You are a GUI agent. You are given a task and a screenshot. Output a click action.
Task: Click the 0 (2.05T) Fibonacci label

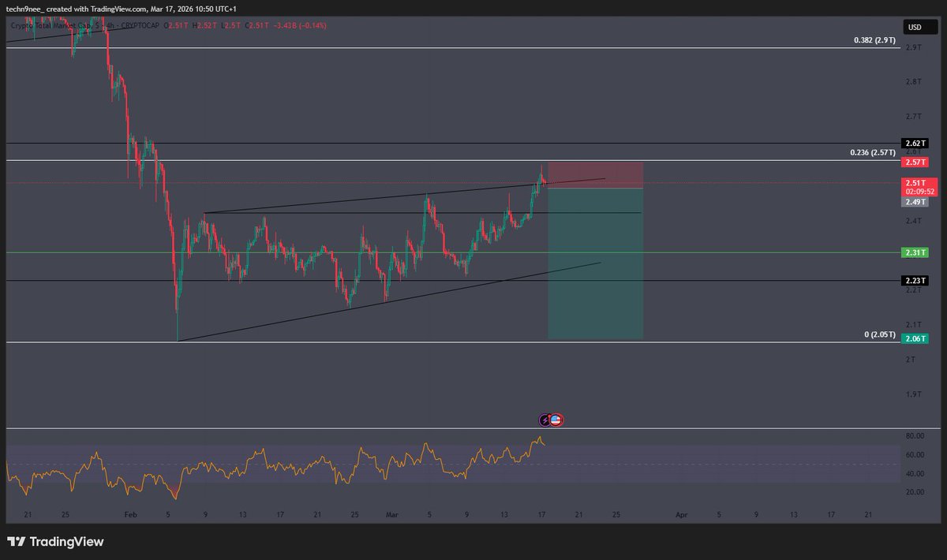click(x=880, y=334)
